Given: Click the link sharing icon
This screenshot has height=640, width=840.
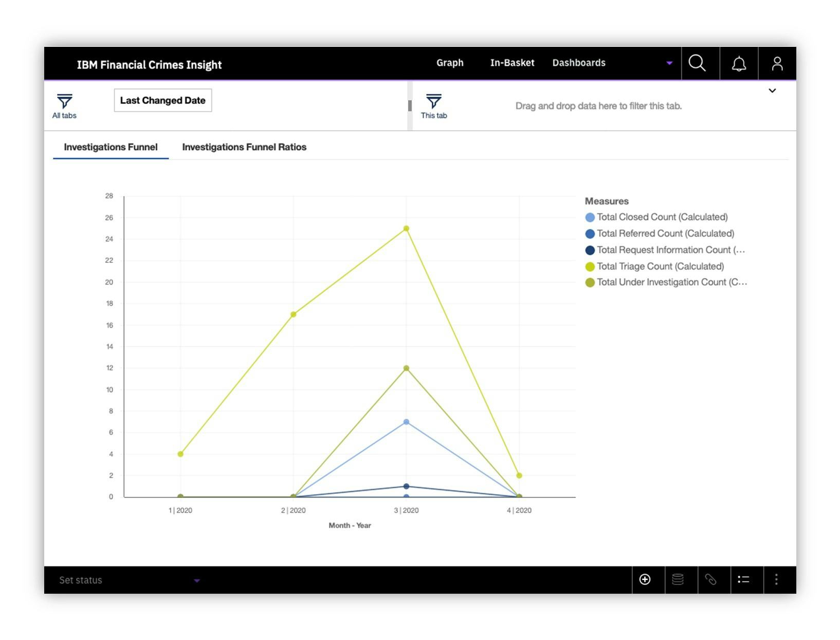Looking at the screenshot, I should 711,580.
